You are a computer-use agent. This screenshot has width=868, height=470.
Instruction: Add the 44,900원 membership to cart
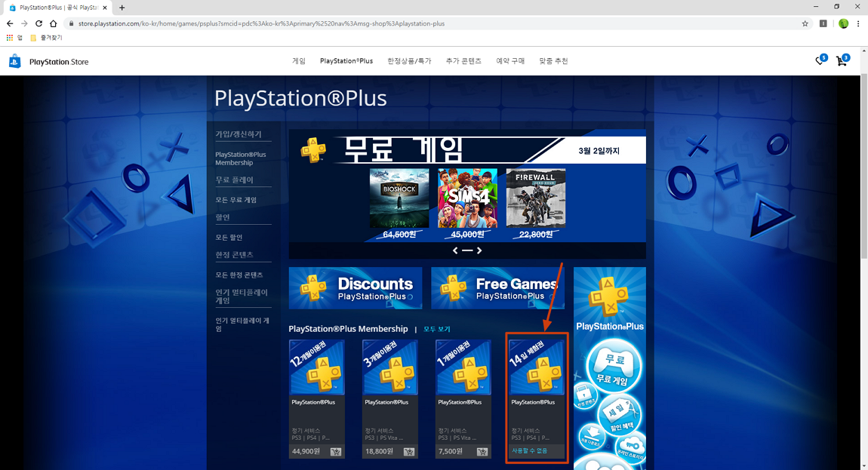point(335,452)
